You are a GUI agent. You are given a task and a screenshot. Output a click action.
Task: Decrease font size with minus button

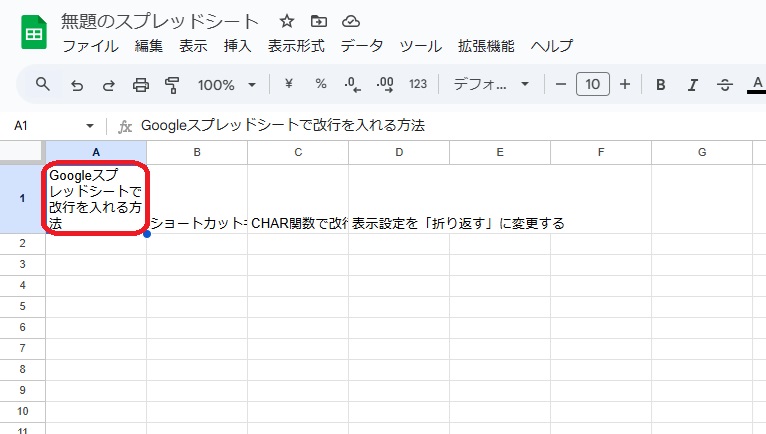[x=561, y=84]
